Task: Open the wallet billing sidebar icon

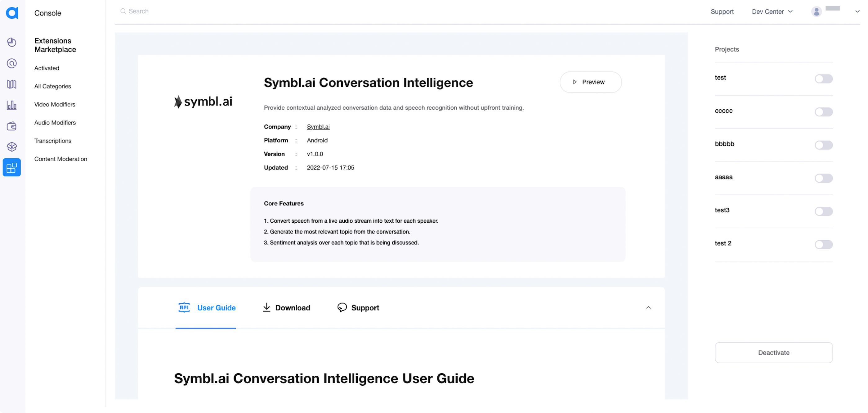Action: click(12, 126)
